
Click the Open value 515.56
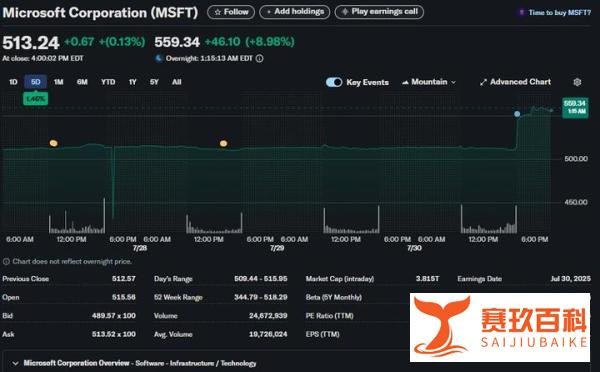click(x=124, y=297)
